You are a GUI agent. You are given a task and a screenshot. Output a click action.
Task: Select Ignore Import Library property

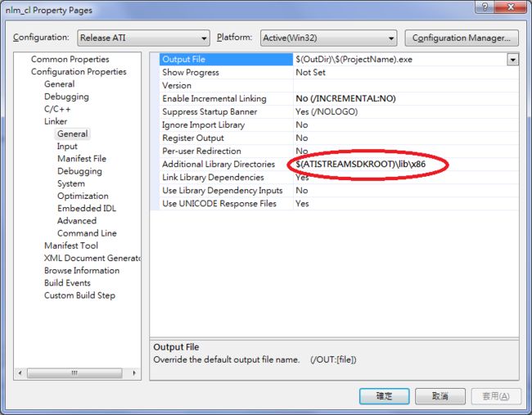tap(226, 125)
